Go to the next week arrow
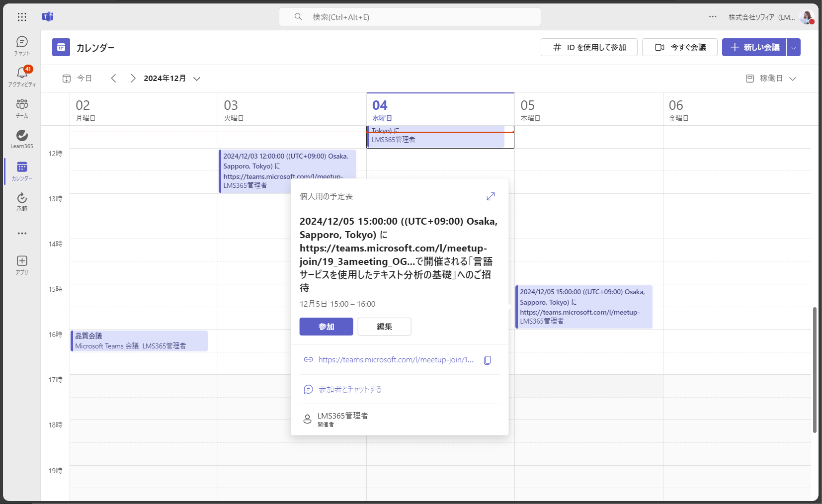Screen dimensions: 822x504 click(133, 78)
